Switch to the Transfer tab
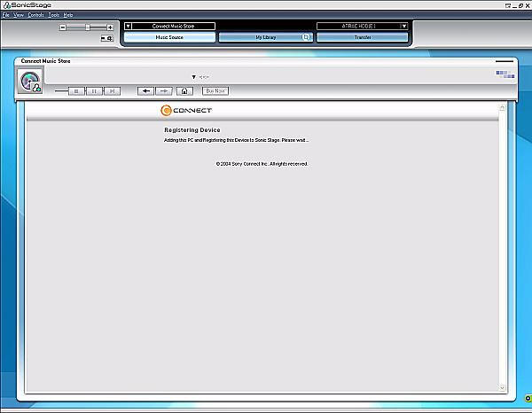 point(362,38)
